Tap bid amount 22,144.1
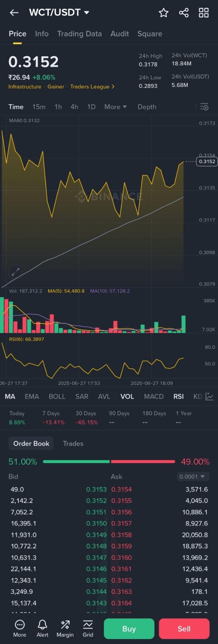Image resolution: width=218 pixels, height=644 pixels. (x=24, y=569)
